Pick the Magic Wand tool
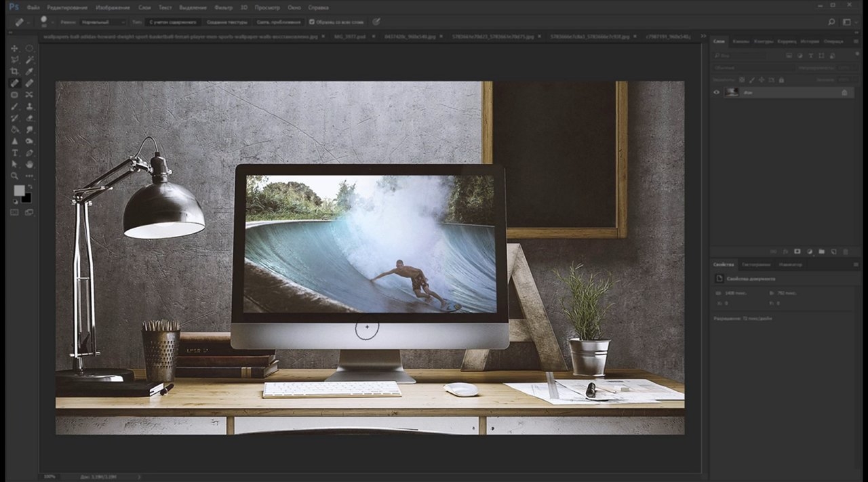 [x=29, y=60]
